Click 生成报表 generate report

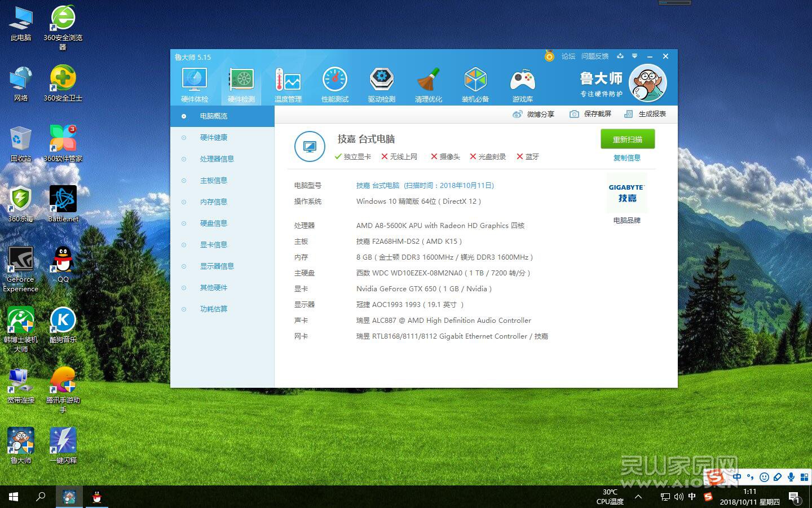point(645,114)
